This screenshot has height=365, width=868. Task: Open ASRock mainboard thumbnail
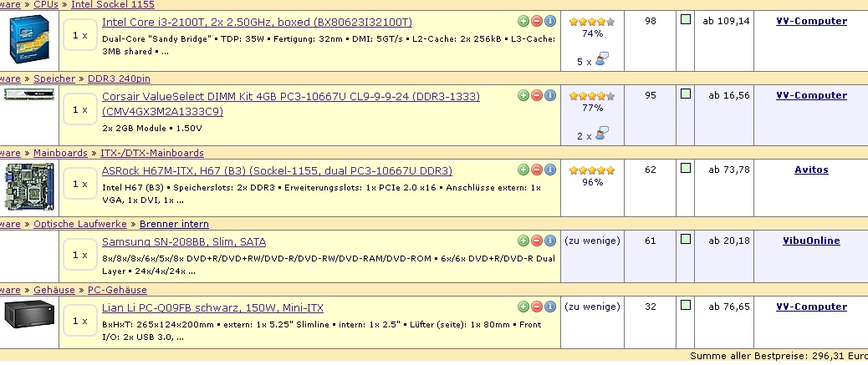pos(29,186)
